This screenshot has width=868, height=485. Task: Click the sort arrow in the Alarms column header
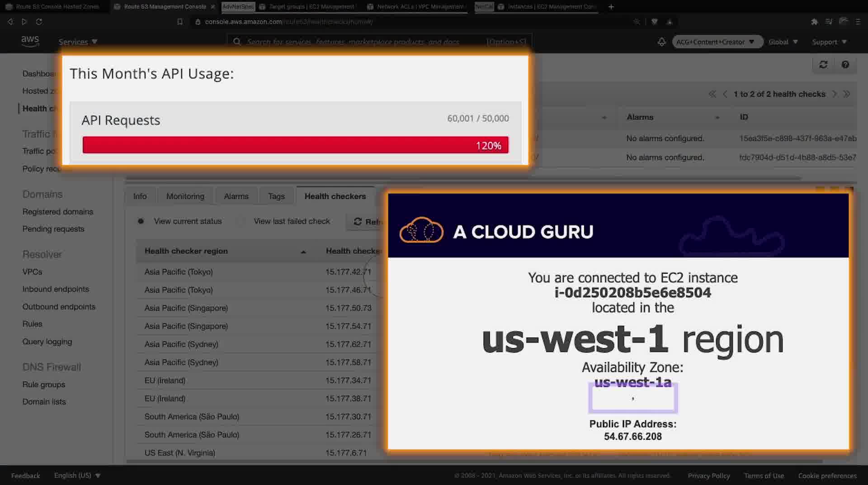[x=717, y=118]
